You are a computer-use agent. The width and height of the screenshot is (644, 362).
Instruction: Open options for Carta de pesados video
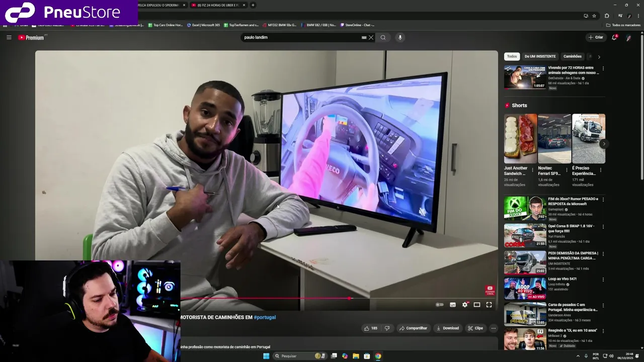(x=603, y=306)
